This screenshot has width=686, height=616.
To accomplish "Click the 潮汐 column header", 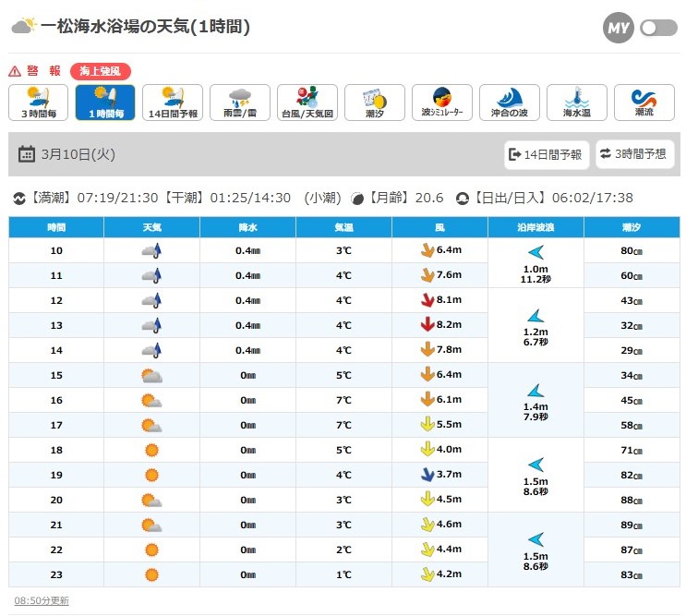I will 632,226.
